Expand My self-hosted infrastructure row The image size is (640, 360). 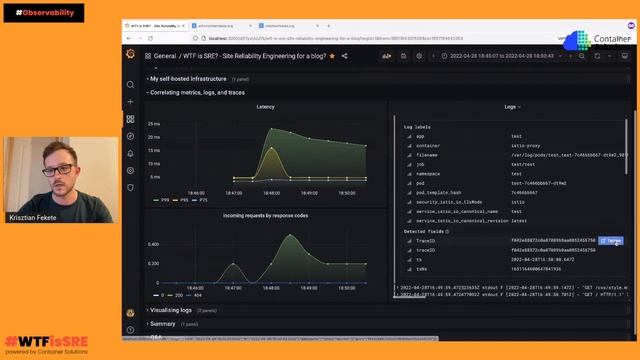[x=188, y=79]
